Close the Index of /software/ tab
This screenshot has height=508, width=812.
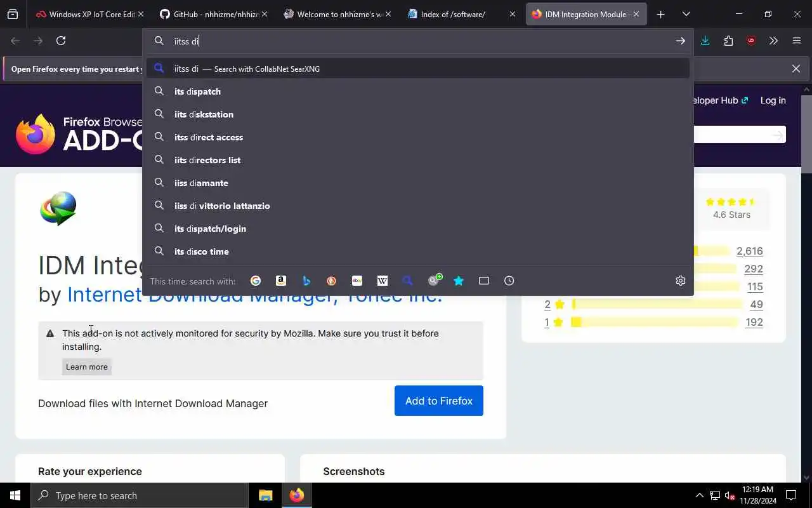click(512, 14)
